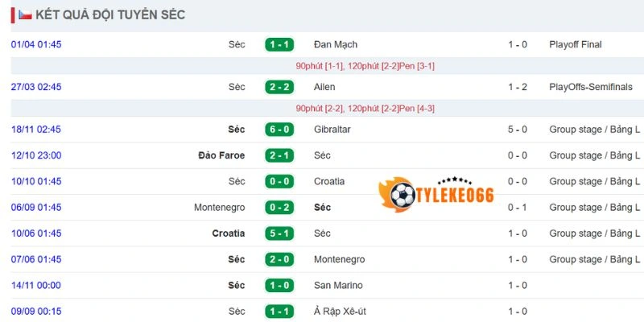Open the 01/04 01:45 match date
Image resolution: width=644 pixels, height=322 pixels.
(36, 45)
